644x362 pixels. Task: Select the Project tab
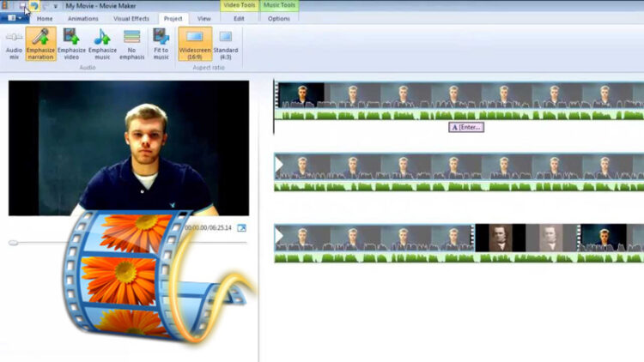click(173, 19)
